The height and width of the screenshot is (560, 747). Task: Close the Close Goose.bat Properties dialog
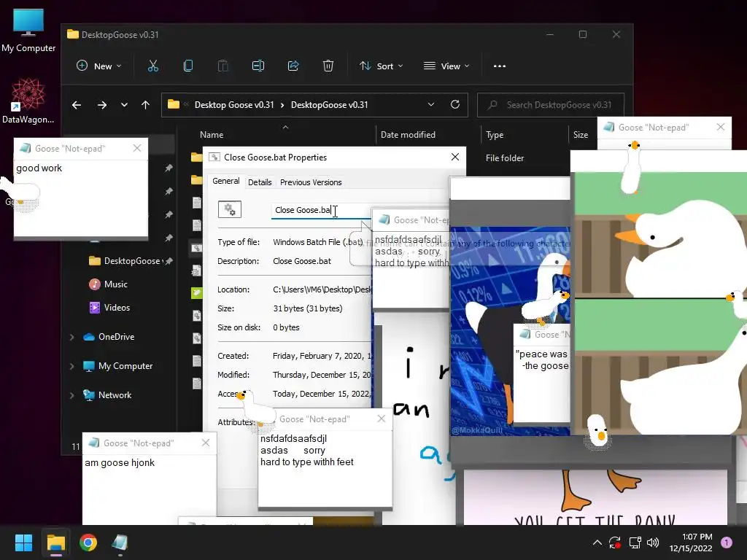[455, 157]
